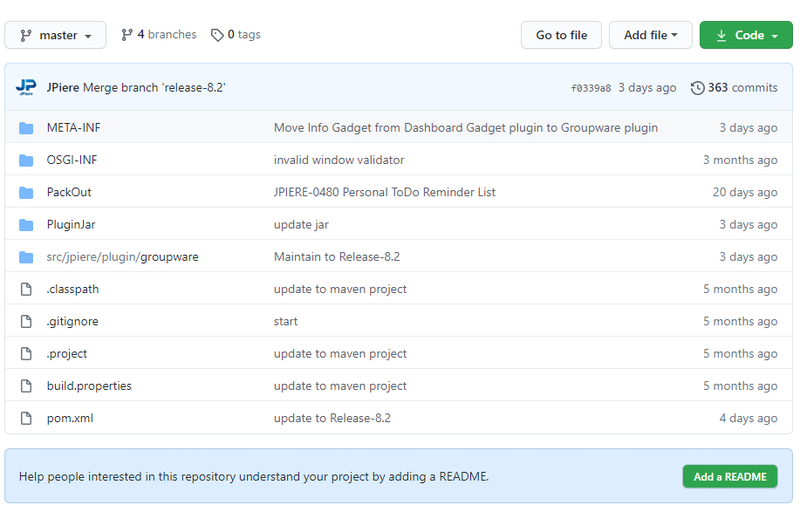The image size is (800, 512).
Task: View the 4 branches link
Action: [x=166, y=35]
